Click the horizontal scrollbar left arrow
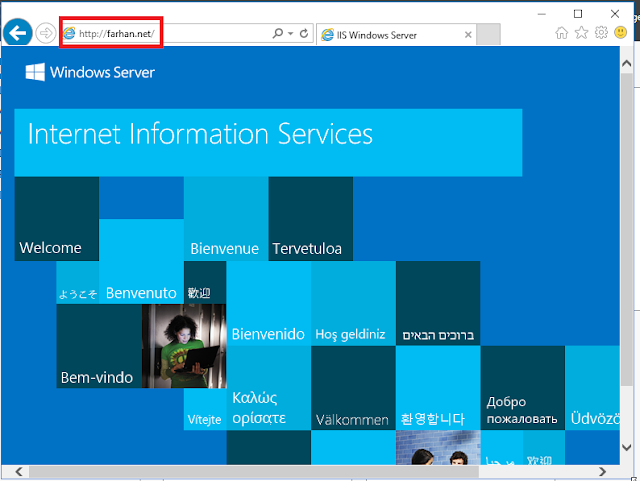This screenshot has width=640, height=481. tap(19, 472)
